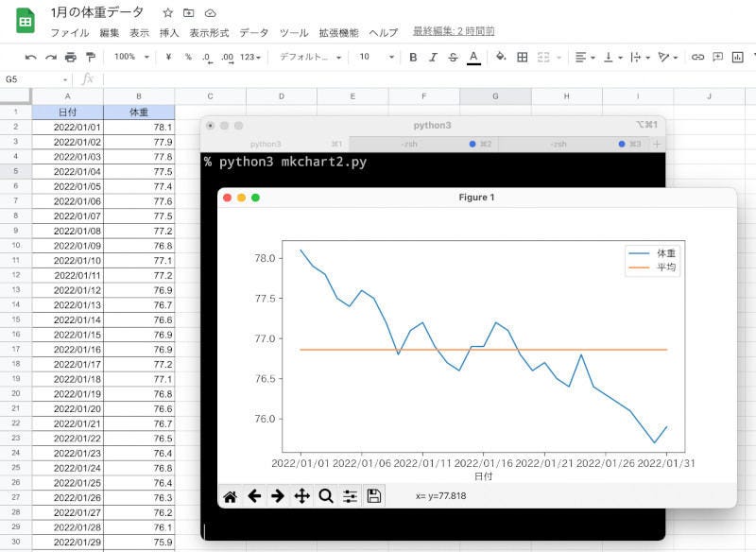
Task: Open the zoom 100% dropdown
Action: point(131,57)
